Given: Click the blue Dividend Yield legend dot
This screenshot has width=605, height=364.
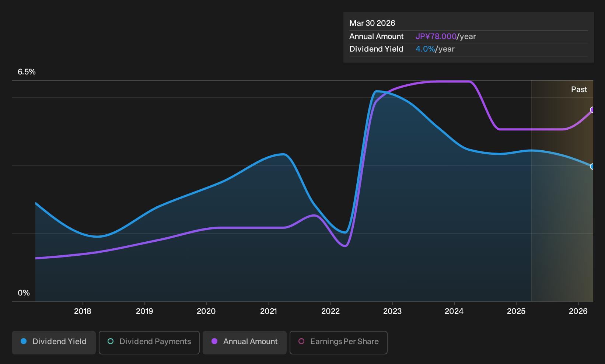Looking at the screenshot, I should 24,342.
